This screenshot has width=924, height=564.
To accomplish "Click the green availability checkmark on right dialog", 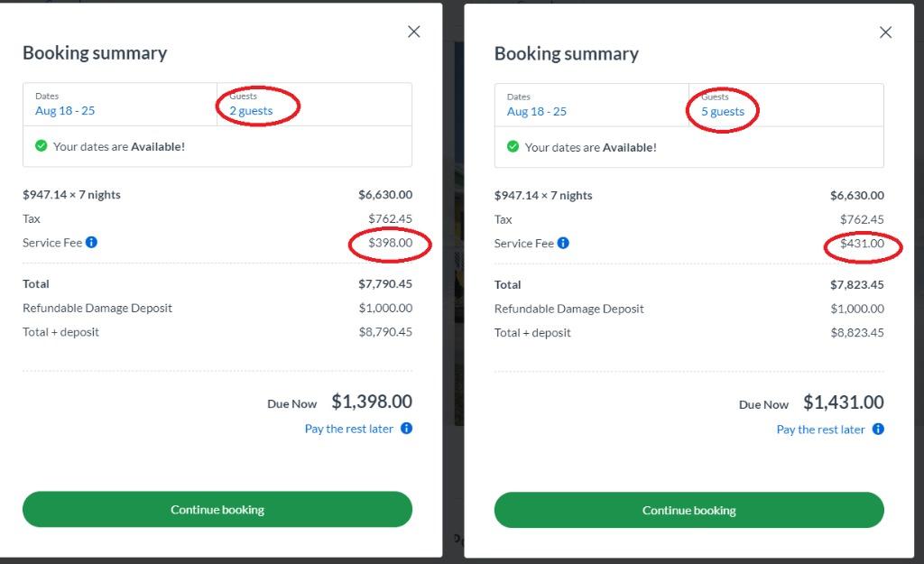I will pyautogui.click(x=513, y=147).
